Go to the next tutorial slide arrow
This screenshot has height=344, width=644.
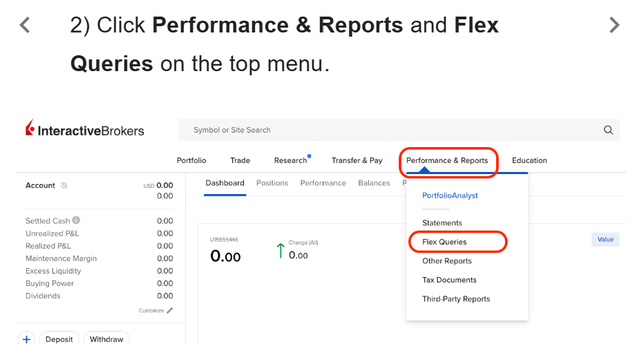(x=614, y=25)
